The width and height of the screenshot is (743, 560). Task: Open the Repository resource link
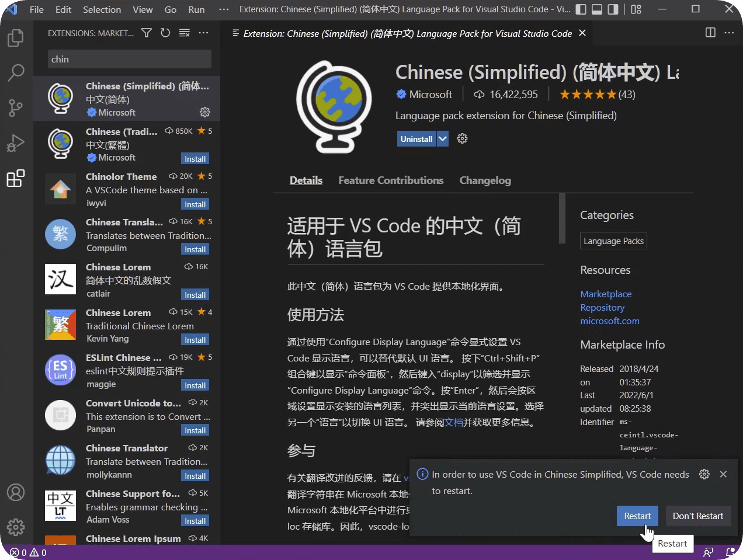[x=602, y=308]
